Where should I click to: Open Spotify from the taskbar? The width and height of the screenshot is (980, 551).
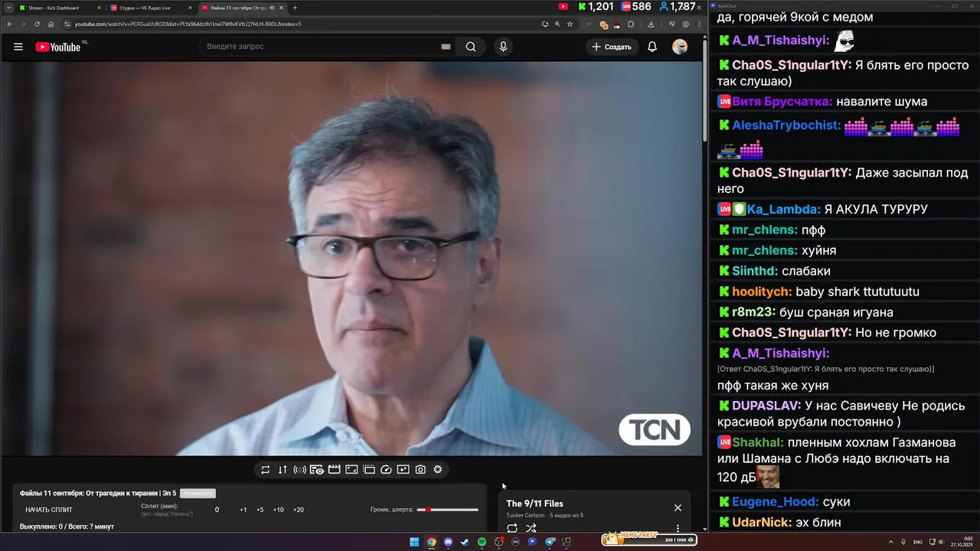482,542
